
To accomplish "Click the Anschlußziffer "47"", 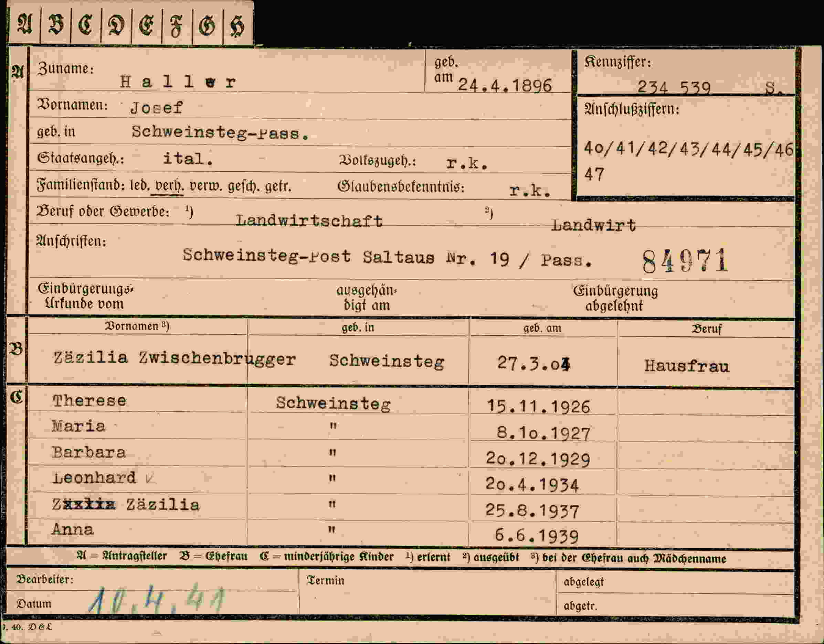I will [594, 174].
